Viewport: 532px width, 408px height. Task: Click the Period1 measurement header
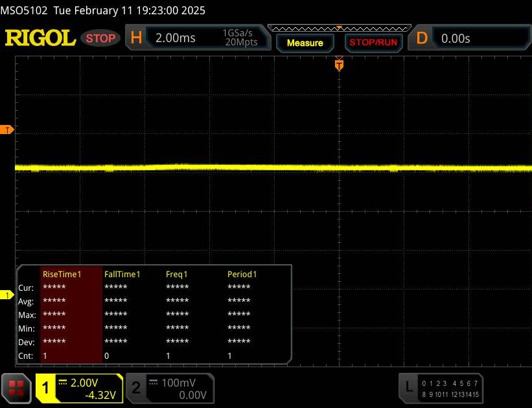(242, 274)
